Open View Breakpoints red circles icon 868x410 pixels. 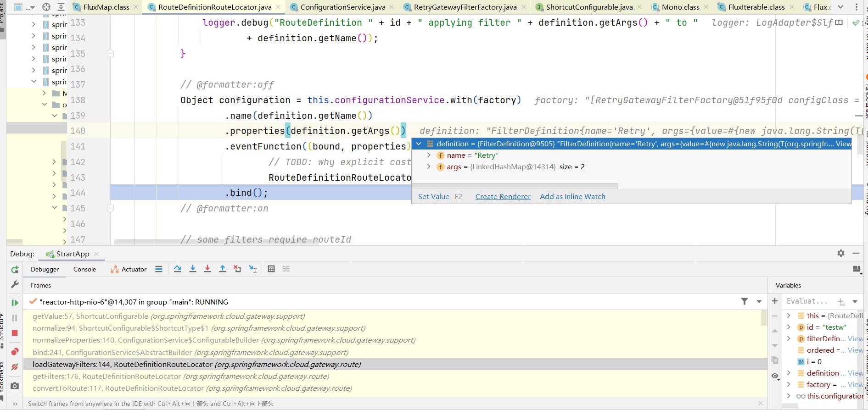15,352
